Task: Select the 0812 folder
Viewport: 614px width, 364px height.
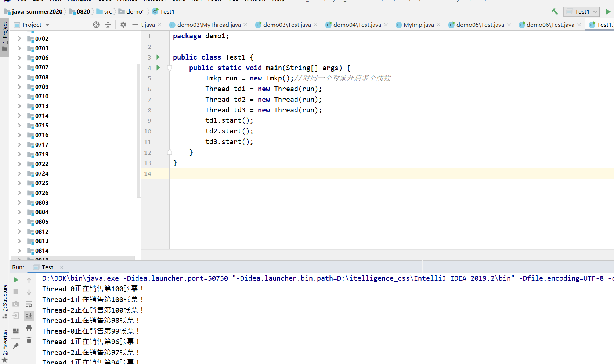Action: [x=42, y=231]
